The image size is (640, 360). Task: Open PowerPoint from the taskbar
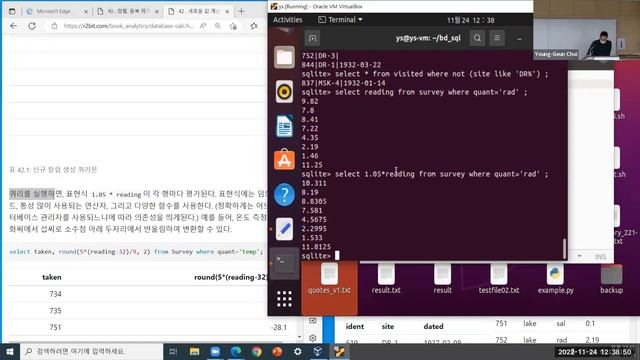tap(277, 351)
